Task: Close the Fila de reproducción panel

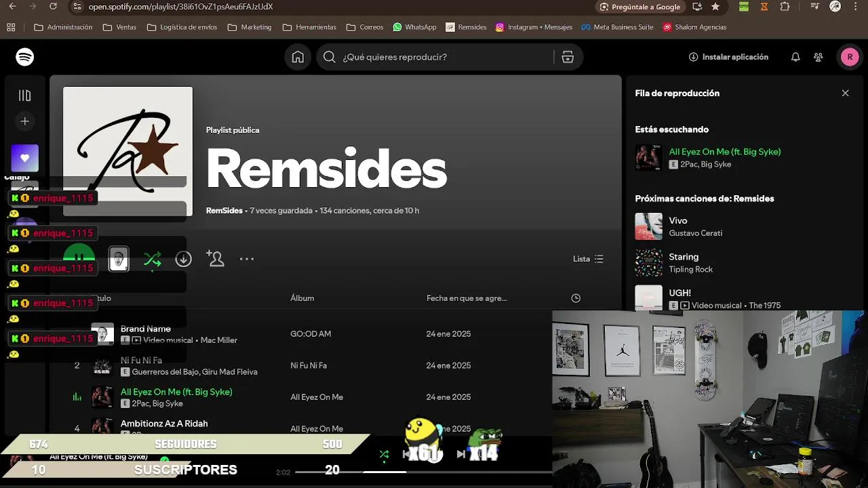Action: pos(845,93)
